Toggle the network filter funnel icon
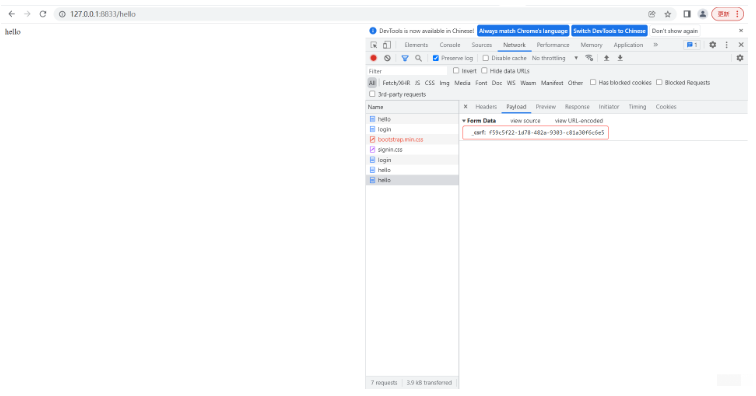The image size is (756, 396). click(405, 58)
